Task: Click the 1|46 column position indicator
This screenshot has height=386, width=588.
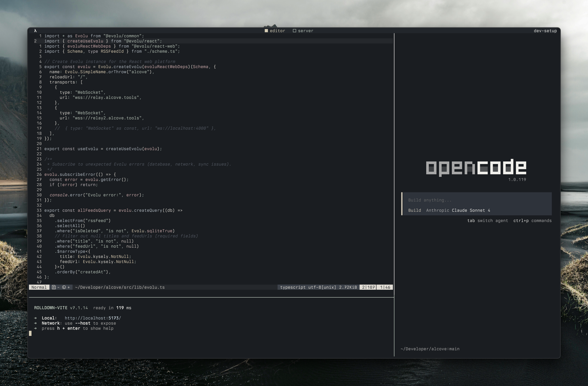Action: tap(385, 287)
